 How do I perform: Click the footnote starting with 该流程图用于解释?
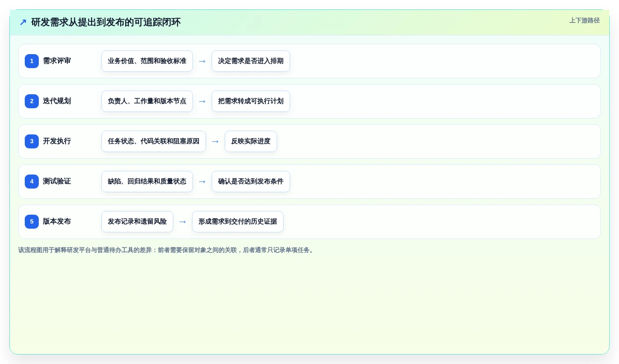pyautogui.click(x=167, y=250)
